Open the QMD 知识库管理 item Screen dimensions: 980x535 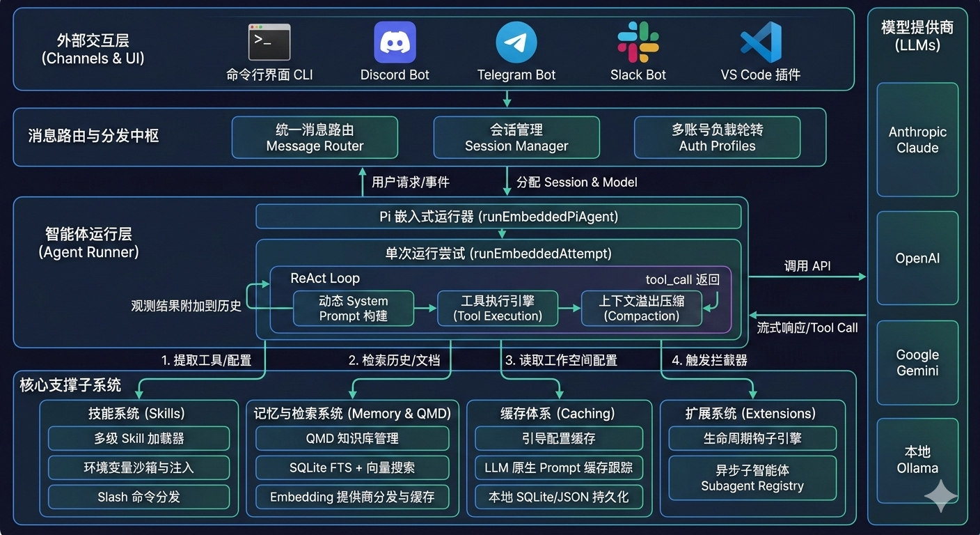click(352, 438)
